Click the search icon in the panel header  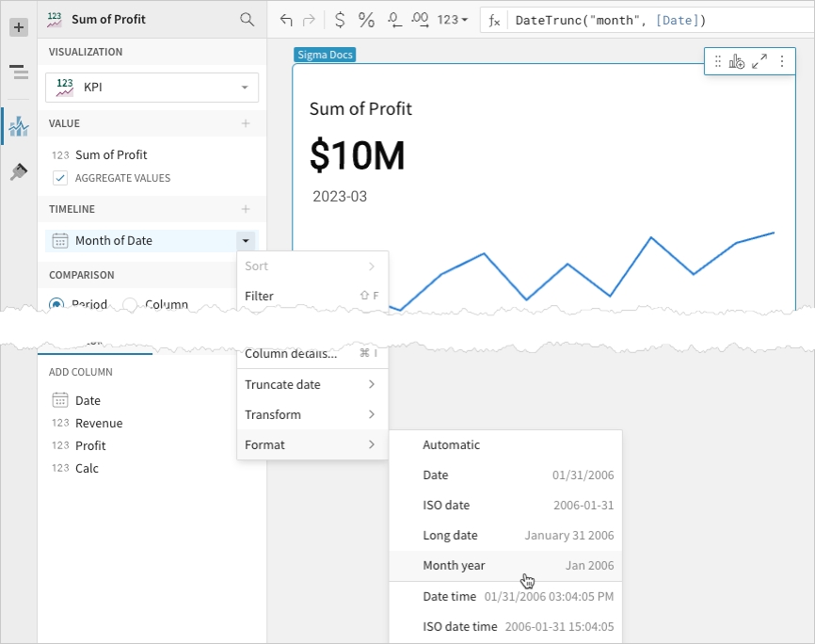247,19
